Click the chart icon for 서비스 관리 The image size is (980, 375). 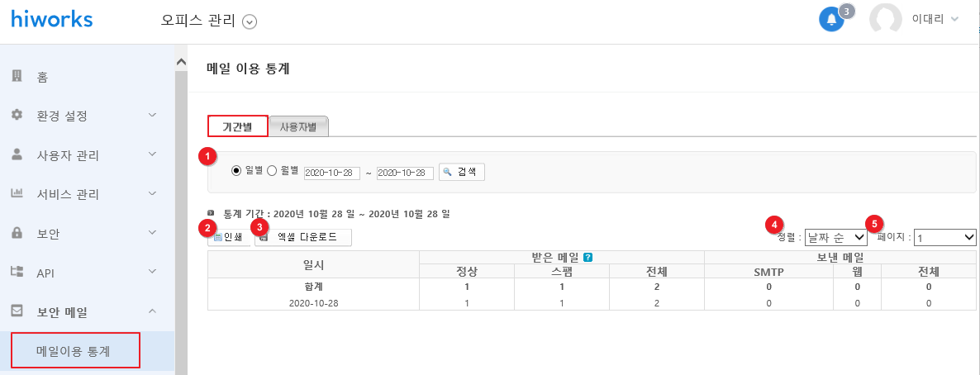(17, 194)
